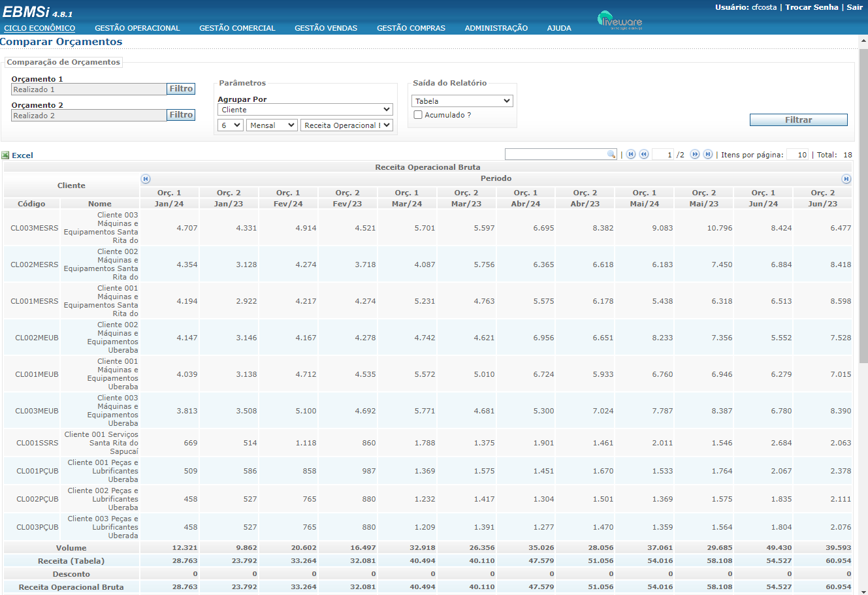868x595 pixels.
Task: Click the Itens por página field
Action: tap(797, 155)
